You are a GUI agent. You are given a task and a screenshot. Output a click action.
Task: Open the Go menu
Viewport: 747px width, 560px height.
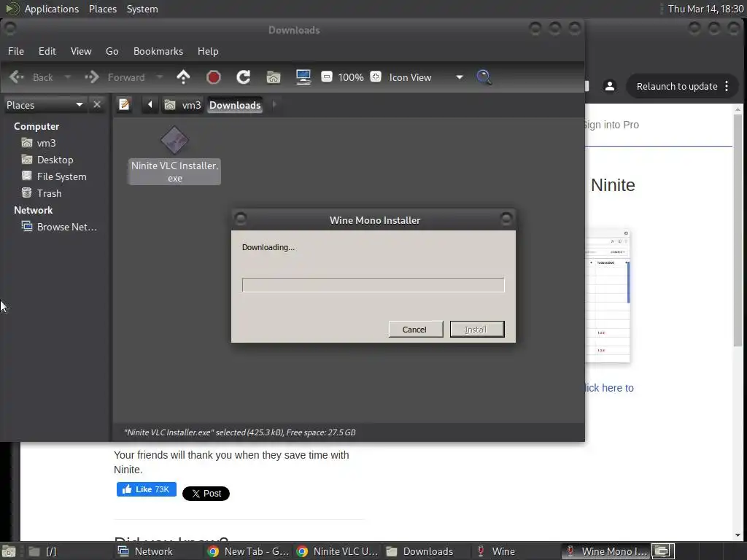(112, 51)
